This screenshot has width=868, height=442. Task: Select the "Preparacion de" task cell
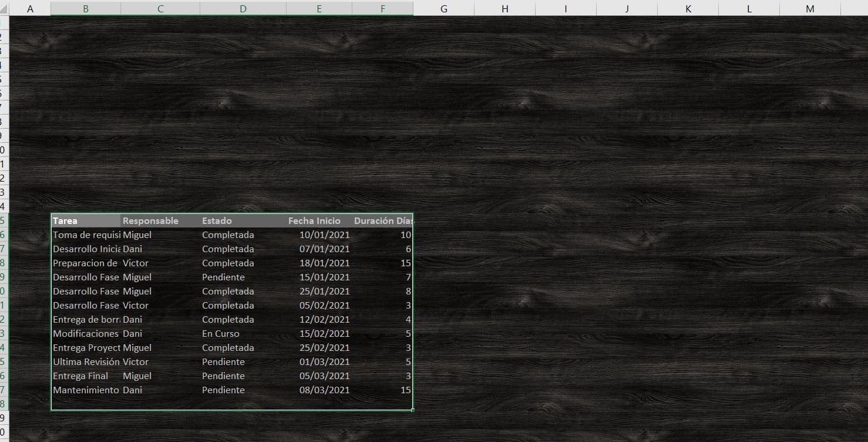86,263
